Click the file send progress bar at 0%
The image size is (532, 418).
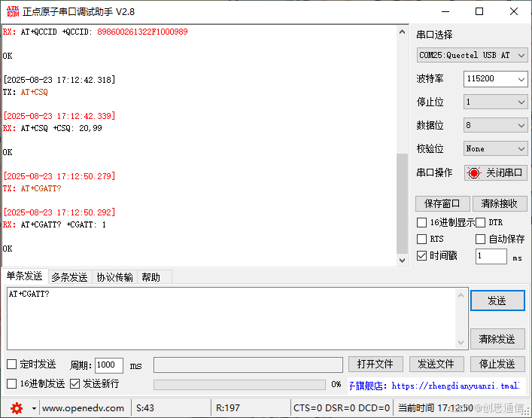pyautogui.click(x=239, y=384)
